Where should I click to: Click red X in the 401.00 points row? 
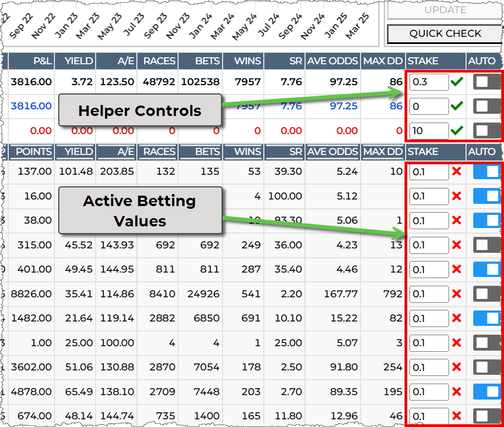(457, 269)
